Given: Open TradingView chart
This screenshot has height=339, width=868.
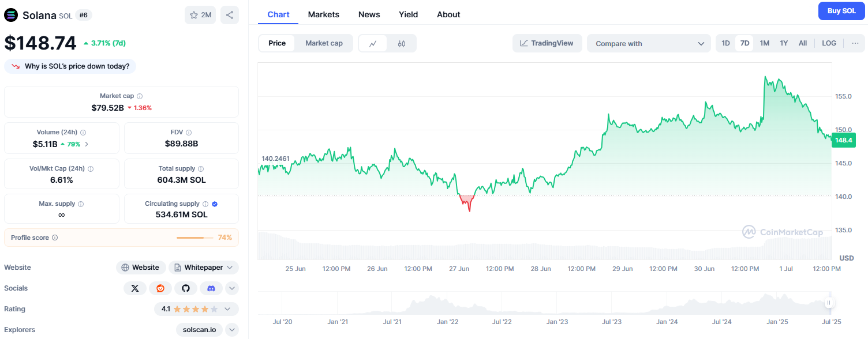Looking at the screenshot, I should (x=547, y=43).
